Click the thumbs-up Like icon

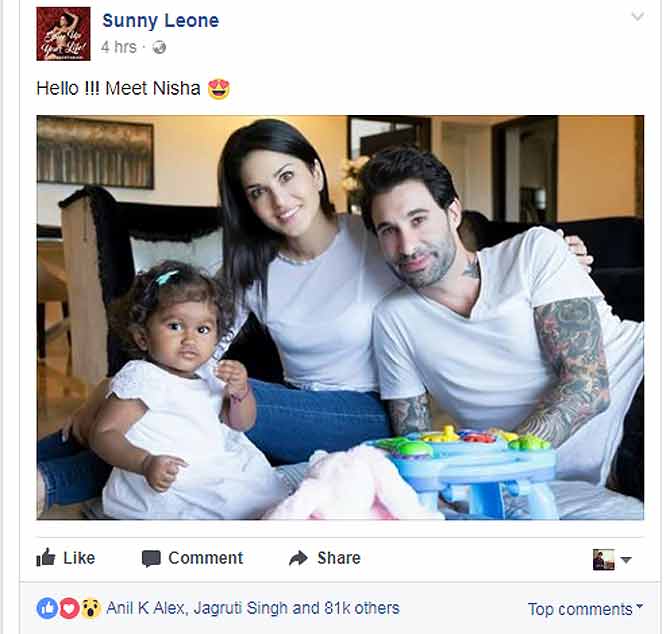click(46, 558)
